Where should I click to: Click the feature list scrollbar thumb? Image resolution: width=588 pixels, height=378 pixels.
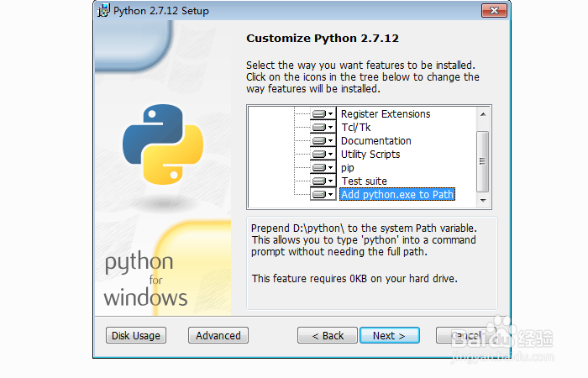click(483, 161)
